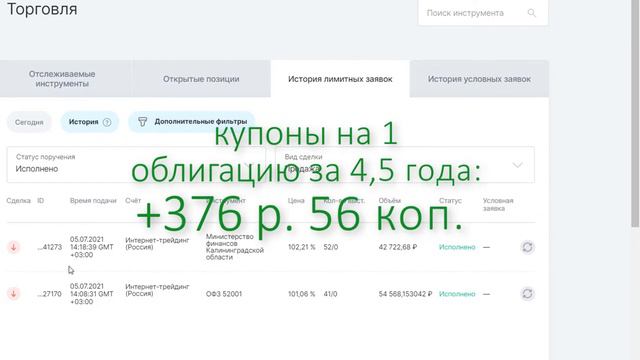Repeat the ОФЗ 52001 order via refresh icon
640x360 pixels.
527,293
